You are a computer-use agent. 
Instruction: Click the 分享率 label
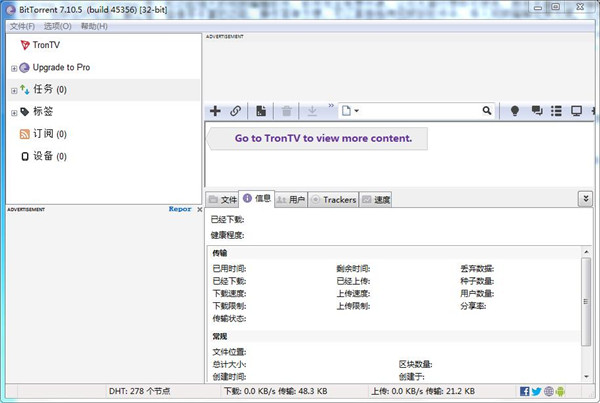pos(473,306)
